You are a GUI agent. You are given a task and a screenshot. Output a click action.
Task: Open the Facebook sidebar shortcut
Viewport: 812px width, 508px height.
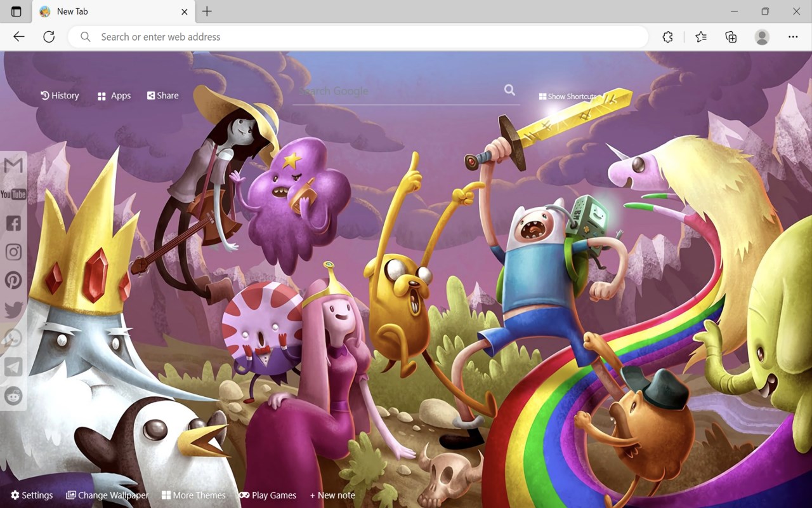[x=13, y=223]
